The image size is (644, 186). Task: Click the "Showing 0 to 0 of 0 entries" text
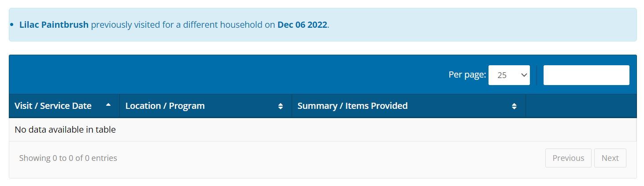[68, 158]
